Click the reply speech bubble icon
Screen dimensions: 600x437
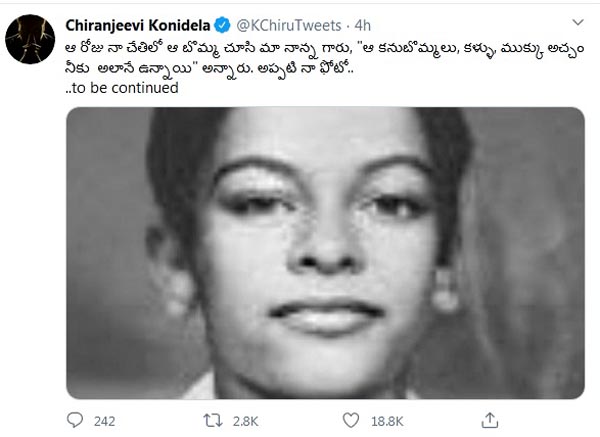pyautogui.click(x=75, y=420)
